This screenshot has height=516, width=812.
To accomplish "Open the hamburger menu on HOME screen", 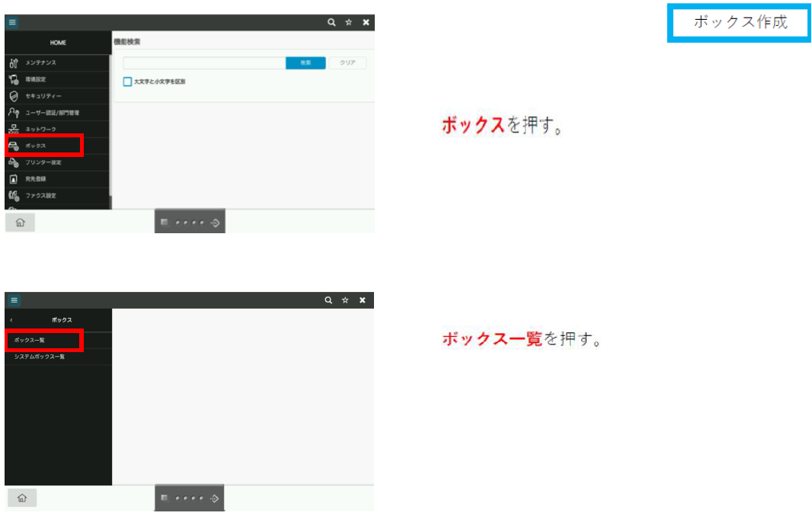I will 12,23.
